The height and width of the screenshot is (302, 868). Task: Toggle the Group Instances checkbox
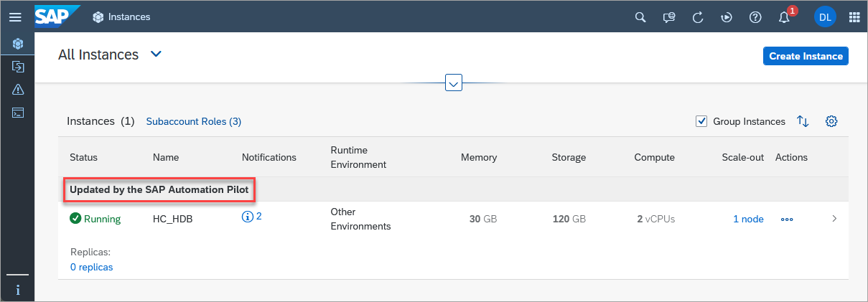pyautogui.click(x=701, y=121)
